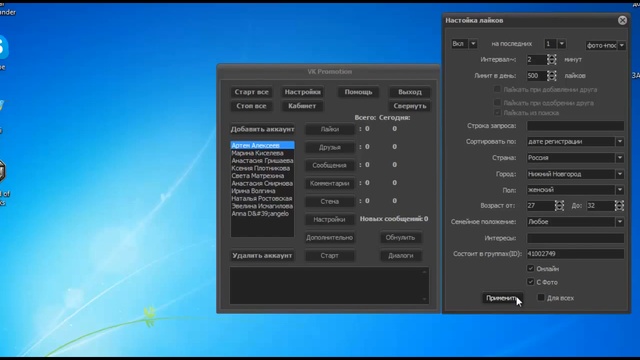This screenshot has height=360, width=640.
Task: Open the Сообщения button
Action: tap(330, 165)
